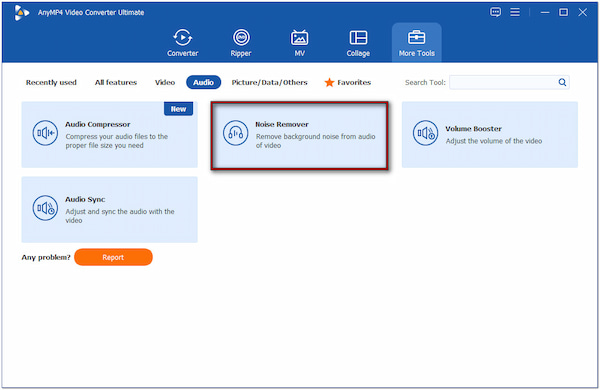This screenshot has width=600, height=390.
Task: Show All features category
Action: (x=116, y=82)
